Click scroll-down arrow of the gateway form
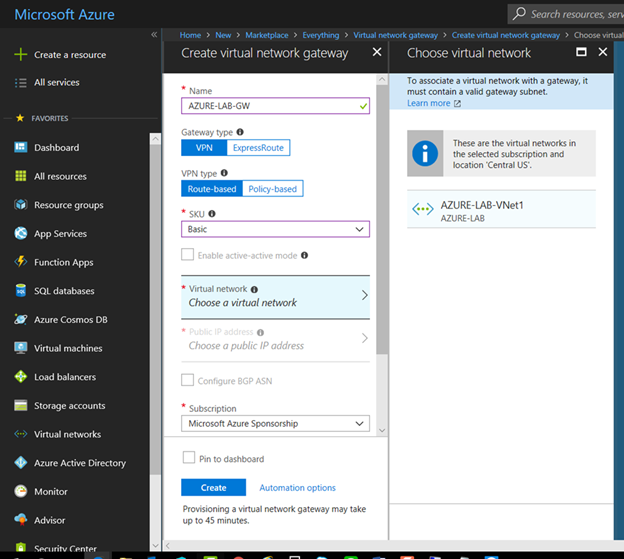This screenshot has width=624, height=559. [382, 430]
